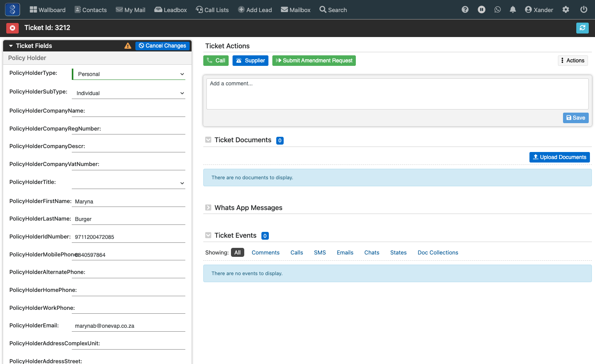Collapse the Ticket Fields panel
The height and width of the screenshot is (364, 595).
click(11, 46)
